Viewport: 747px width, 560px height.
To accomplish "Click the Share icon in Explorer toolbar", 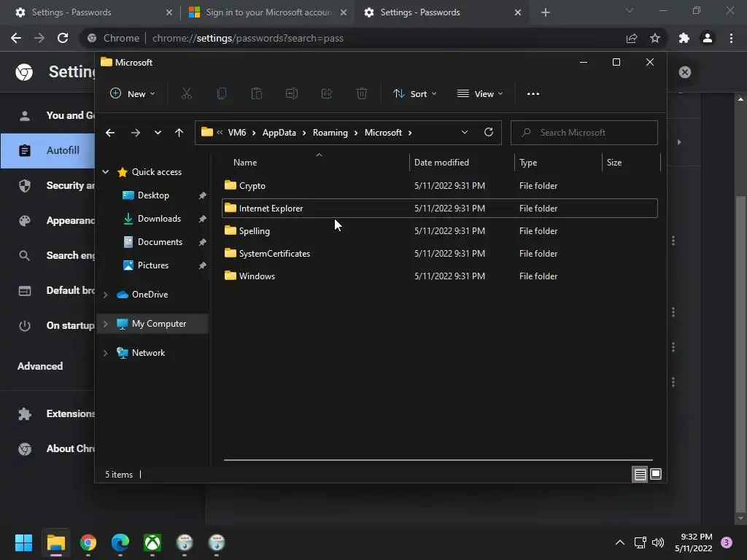I will [327, 94].
